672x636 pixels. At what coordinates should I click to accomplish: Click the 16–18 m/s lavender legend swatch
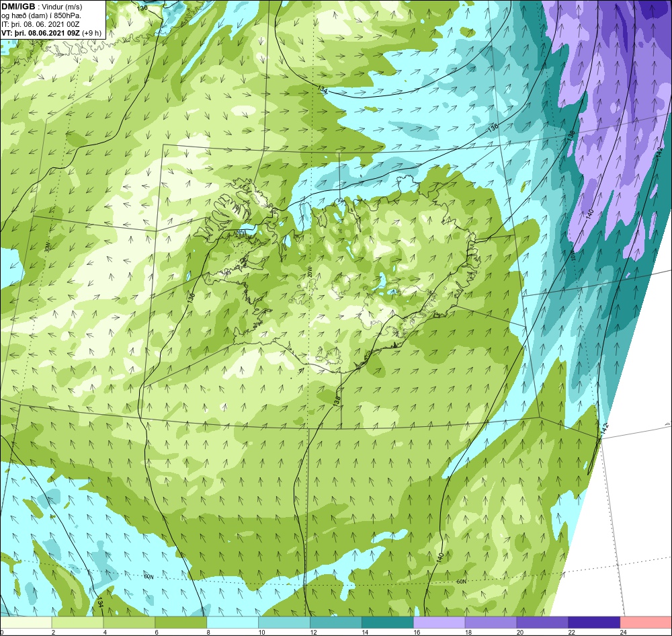pyautogui.click(x=439, y=623)
